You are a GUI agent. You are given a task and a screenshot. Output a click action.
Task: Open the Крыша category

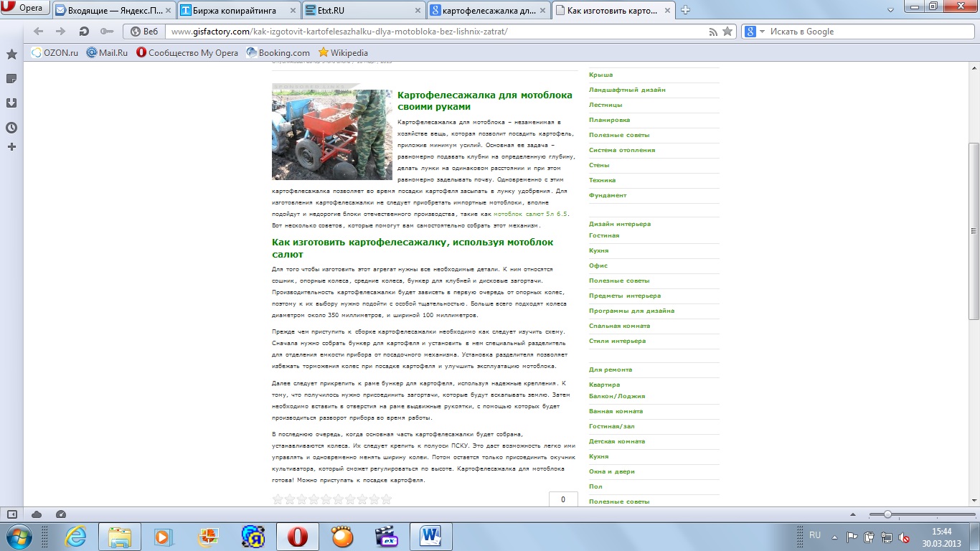(601, 75)
